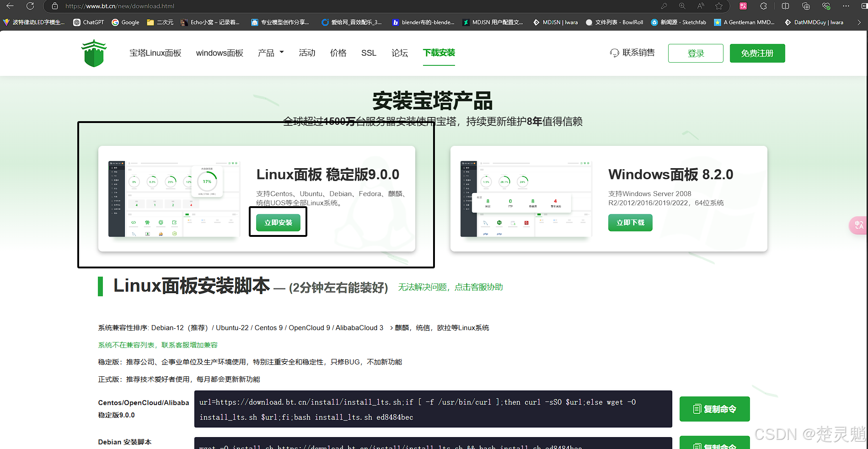Viewport: 868px width, 449px height.
Task: Start Read Aloud from address bar
Action: (701, 6)
